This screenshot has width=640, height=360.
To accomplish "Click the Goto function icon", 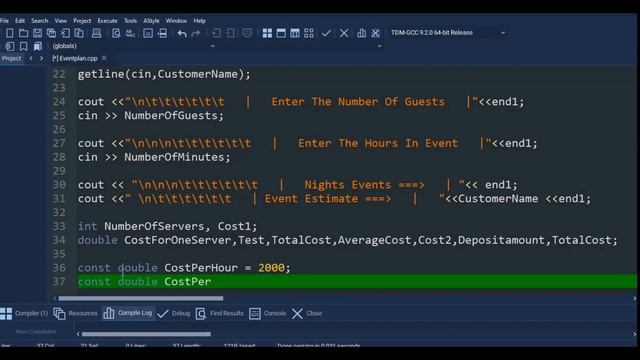I will pyautogui.click(x=148, y=33).
